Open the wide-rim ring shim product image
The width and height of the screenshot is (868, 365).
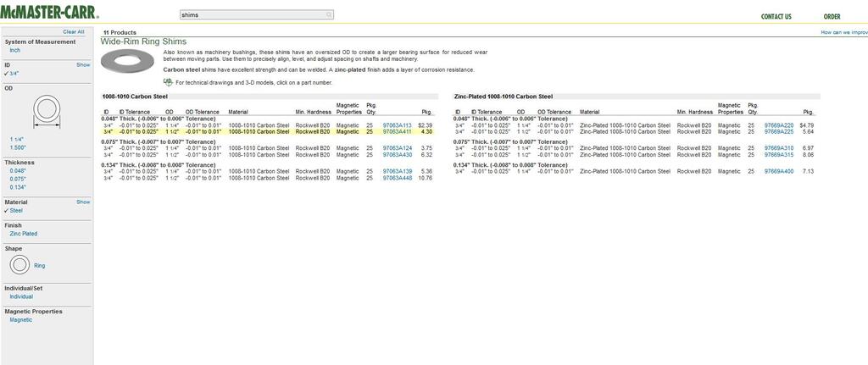(x=127, y=61)
